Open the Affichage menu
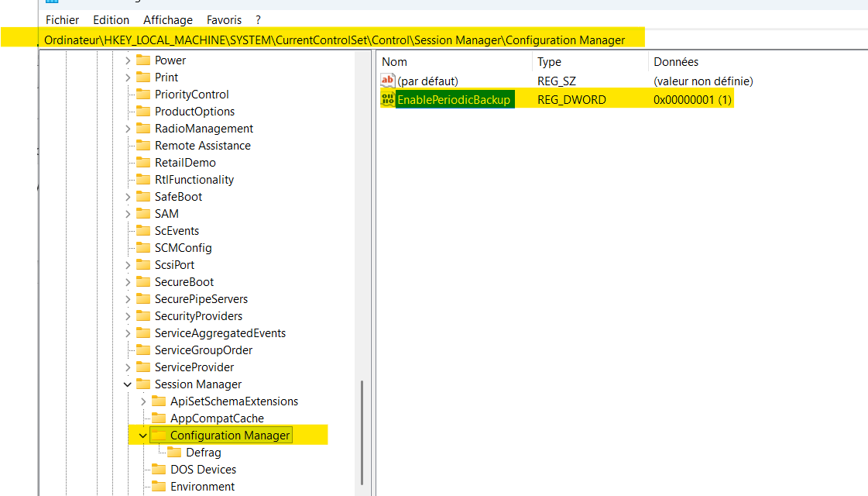 tap(168, 19)
